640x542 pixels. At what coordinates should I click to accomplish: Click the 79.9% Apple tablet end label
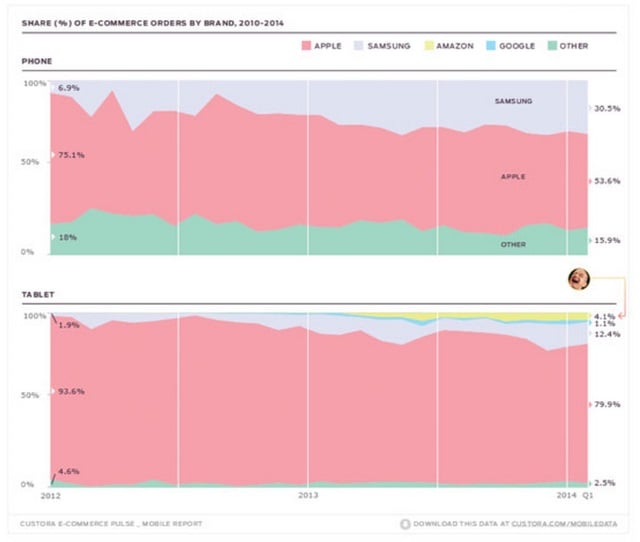(607, 404)
